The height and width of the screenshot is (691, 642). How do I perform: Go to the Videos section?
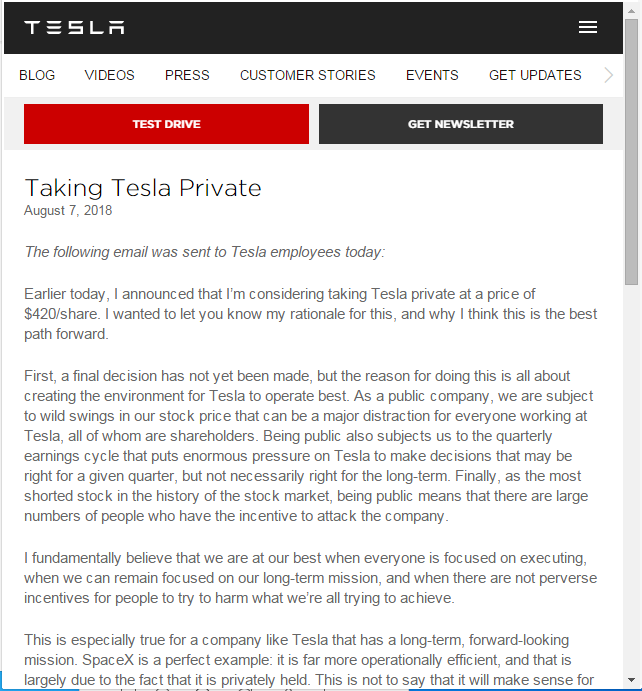point(109,75)
